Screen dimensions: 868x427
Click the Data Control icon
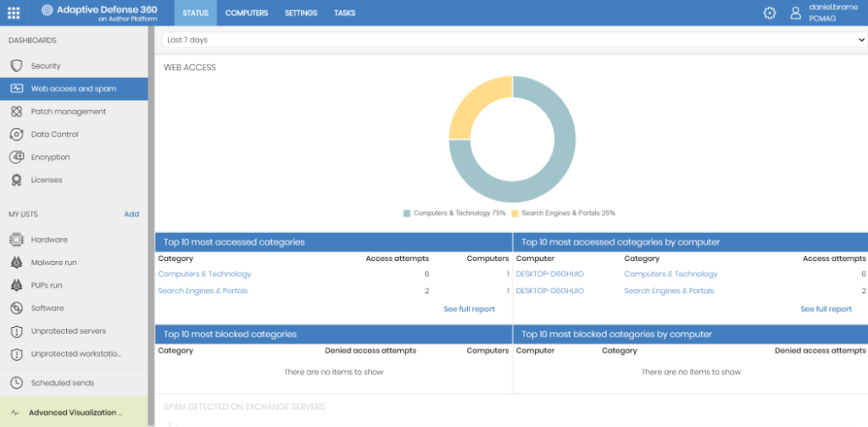[x=17, y=135]
